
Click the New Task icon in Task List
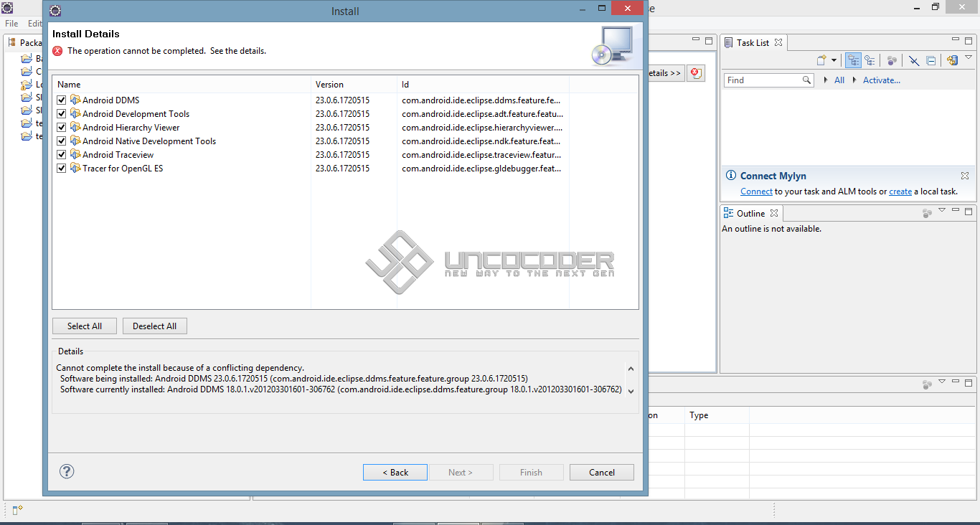coord(822,61)
